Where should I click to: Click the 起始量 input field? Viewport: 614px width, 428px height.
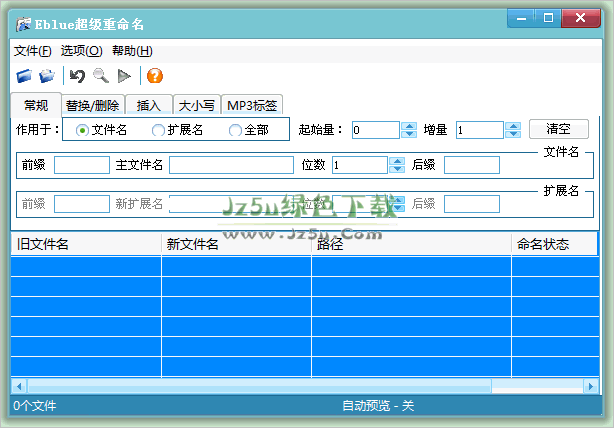coord(376,130)
